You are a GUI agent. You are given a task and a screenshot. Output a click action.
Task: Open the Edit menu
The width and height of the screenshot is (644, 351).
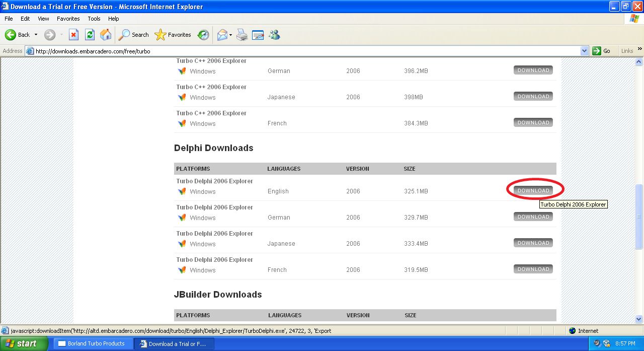(25, 19)
